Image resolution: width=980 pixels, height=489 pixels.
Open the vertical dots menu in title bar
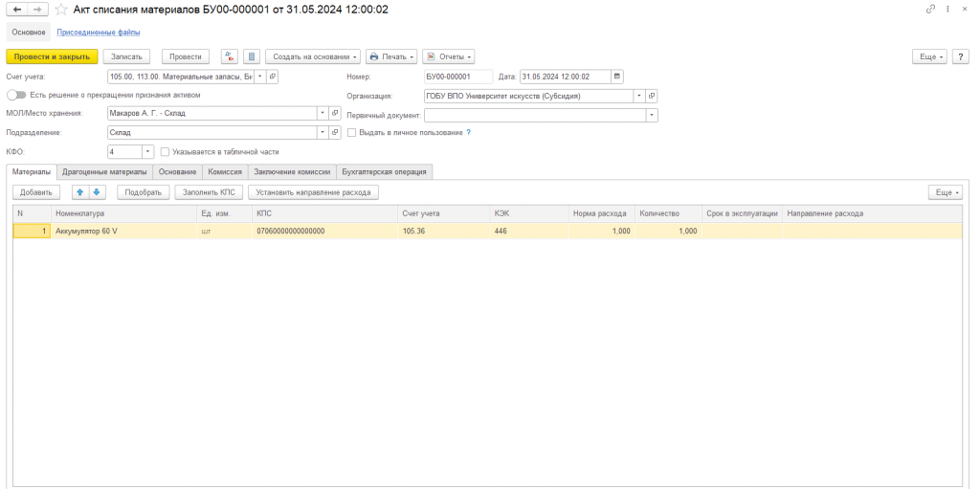pyautogui.click(x=948, y=10)
